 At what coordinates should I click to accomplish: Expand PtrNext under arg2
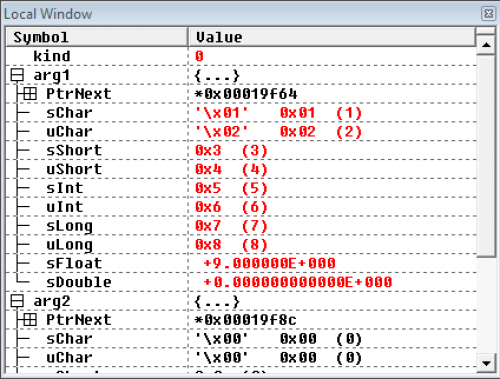[x=30, y=320]
